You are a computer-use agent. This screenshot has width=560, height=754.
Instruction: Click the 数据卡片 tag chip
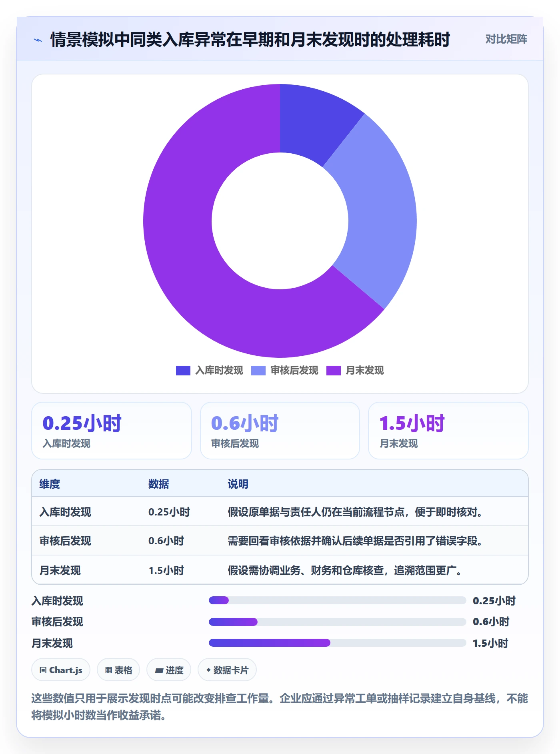pyautogui.click(x=227, y=670)
